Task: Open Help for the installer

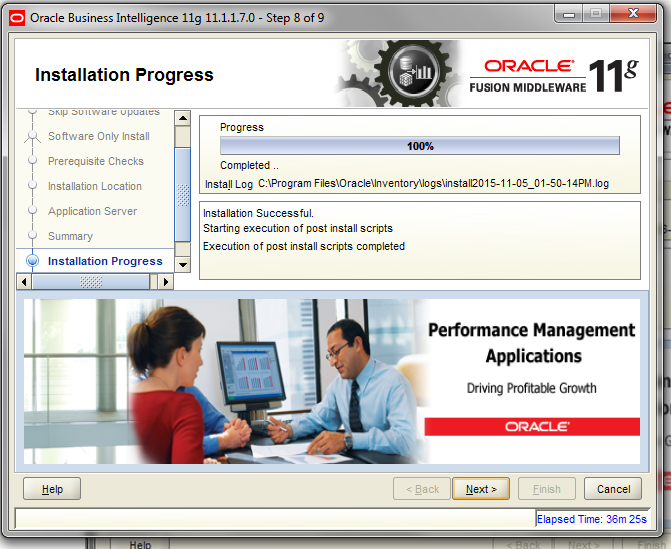Action: [52, 489]
